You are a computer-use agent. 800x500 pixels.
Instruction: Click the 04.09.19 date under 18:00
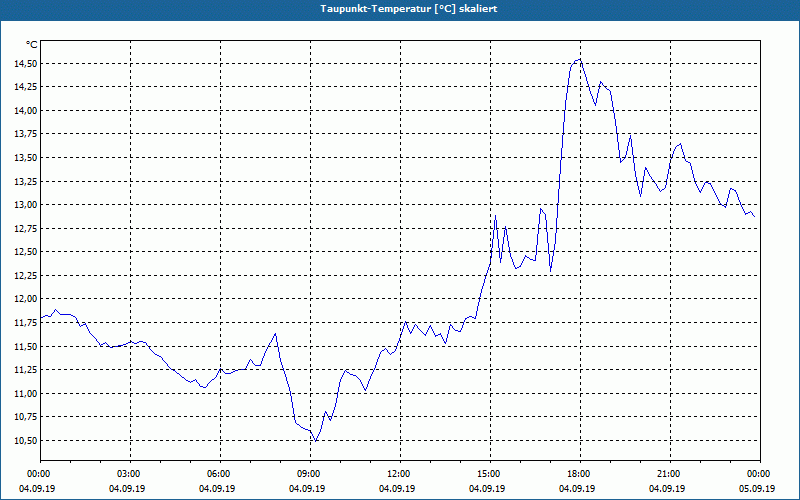(577, 489)
